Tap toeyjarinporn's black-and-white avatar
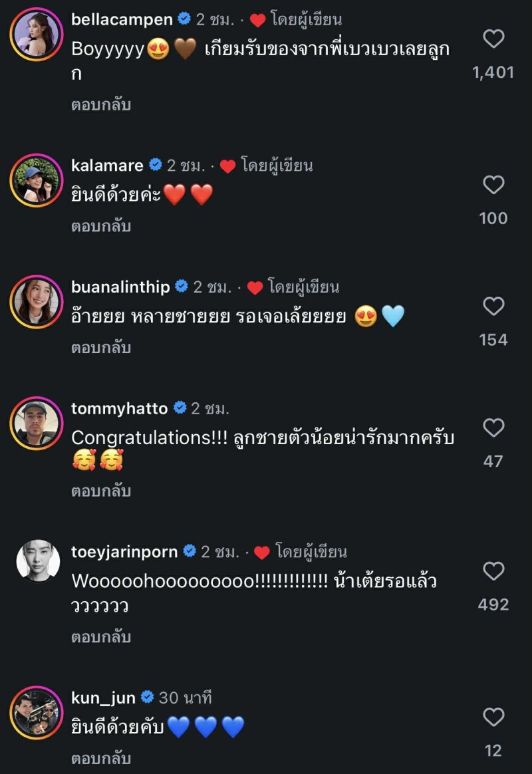The height and width of the screenshot is (774, 532). [37, 561]
